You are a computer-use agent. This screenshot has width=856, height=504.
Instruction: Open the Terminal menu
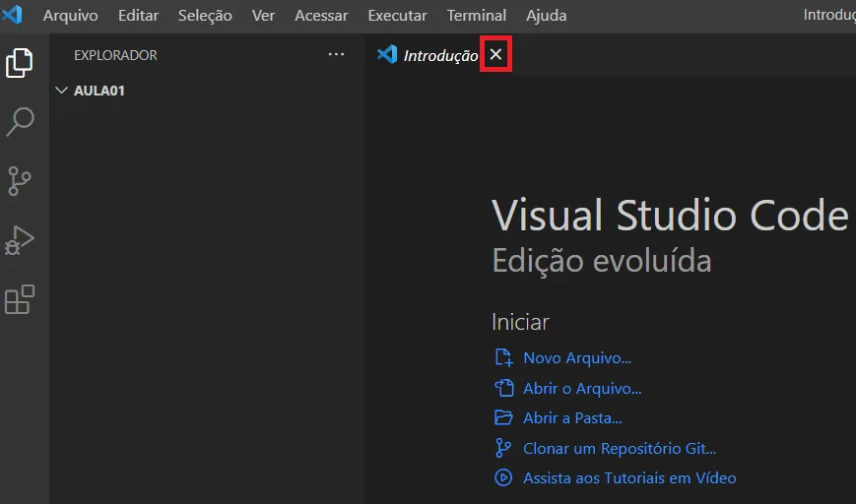tap(477, 16)
